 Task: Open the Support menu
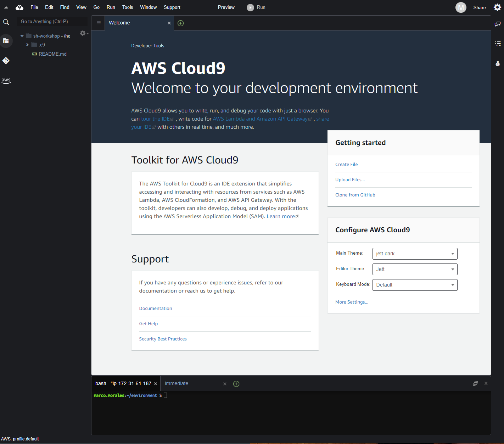[x=172, y=7]
